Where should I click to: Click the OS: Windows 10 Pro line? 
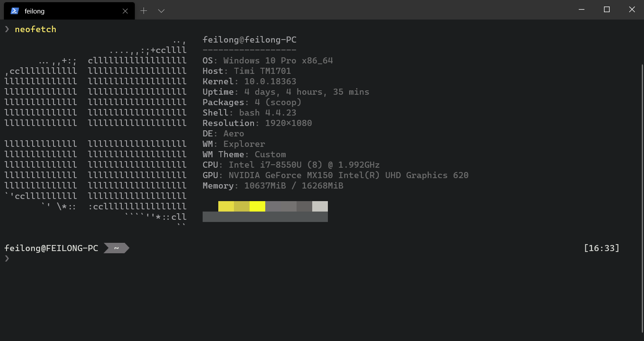coord(268,61)
